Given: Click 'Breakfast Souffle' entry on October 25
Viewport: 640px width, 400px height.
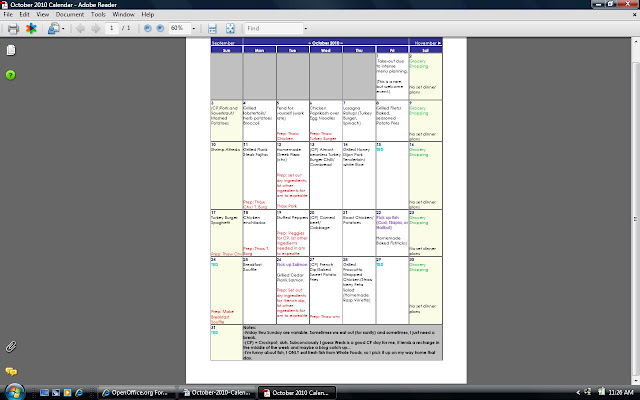Looking at the screenshot, I should coord(253,267).
